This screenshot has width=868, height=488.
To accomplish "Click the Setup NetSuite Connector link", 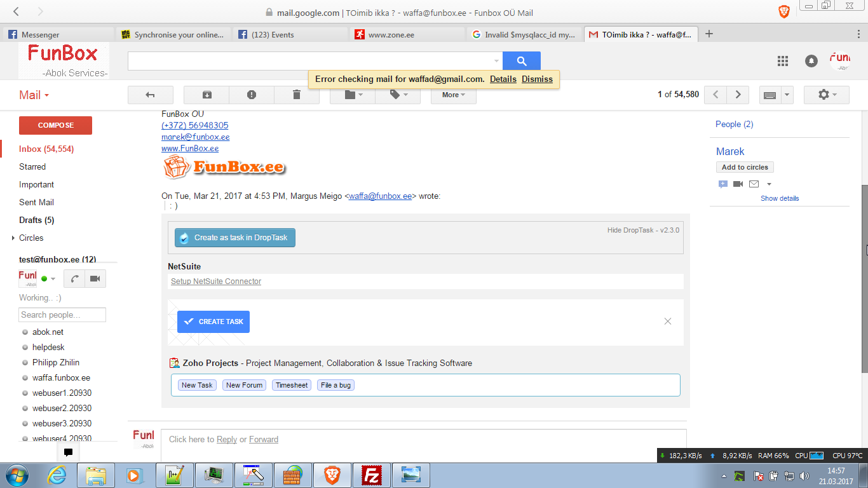I will (216, 281).
